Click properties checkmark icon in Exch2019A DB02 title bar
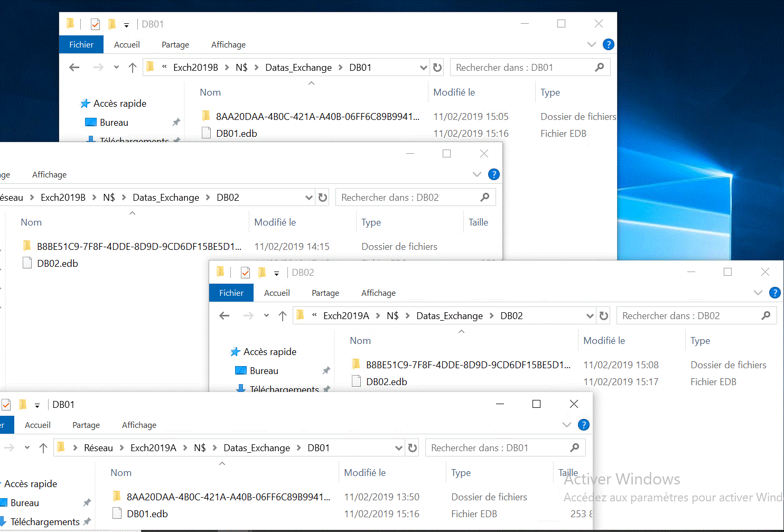 coord(246,273)
